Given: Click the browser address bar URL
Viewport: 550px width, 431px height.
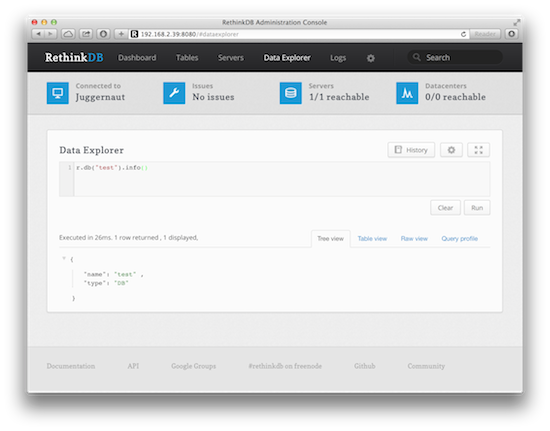Looking at the screenshot, I should (190, 34).
